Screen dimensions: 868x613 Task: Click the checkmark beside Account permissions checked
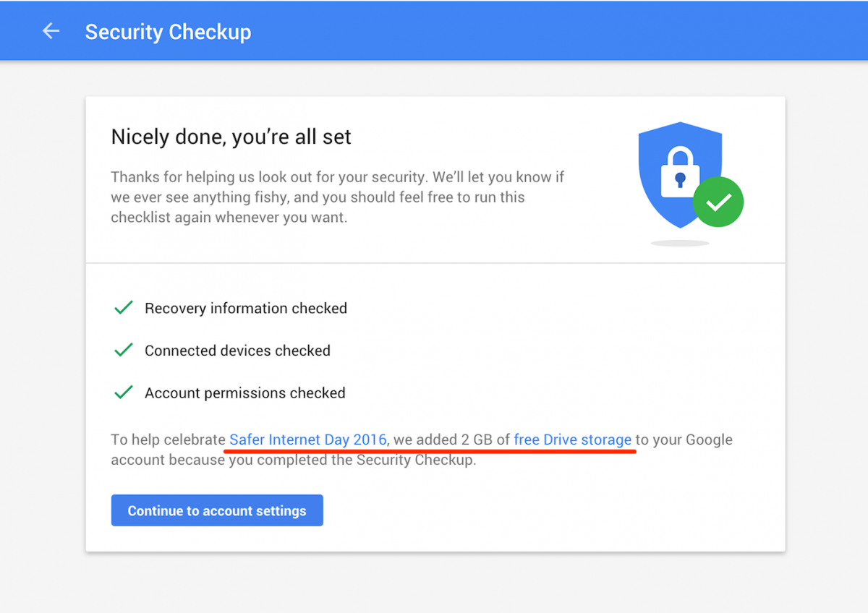[124, 392]
